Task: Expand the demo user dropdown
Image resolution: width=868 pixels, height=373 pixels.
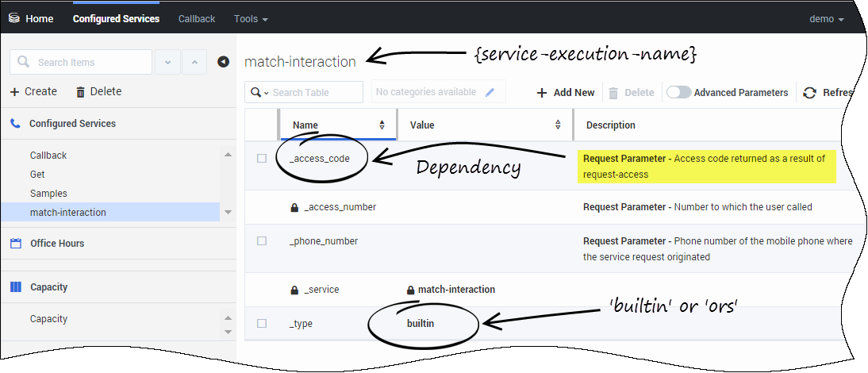Action: tap(826, 18)
